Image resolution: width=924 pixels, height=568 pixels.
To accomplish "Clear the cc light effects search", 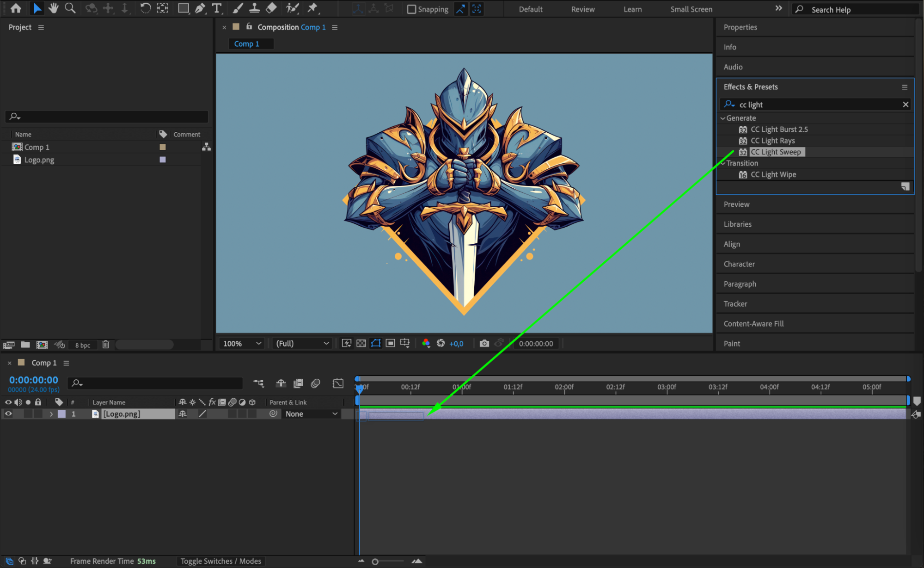I will (905, 105).
